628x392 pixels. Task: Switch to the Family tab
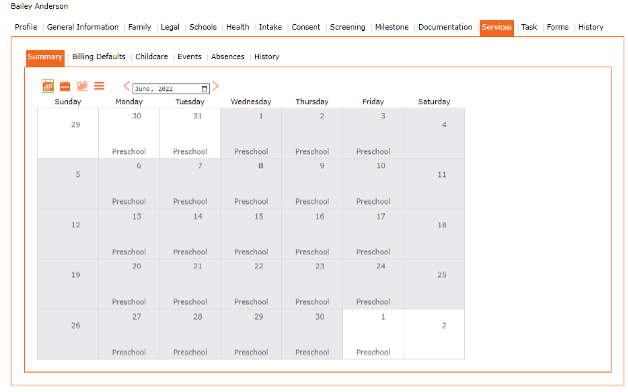140,27
